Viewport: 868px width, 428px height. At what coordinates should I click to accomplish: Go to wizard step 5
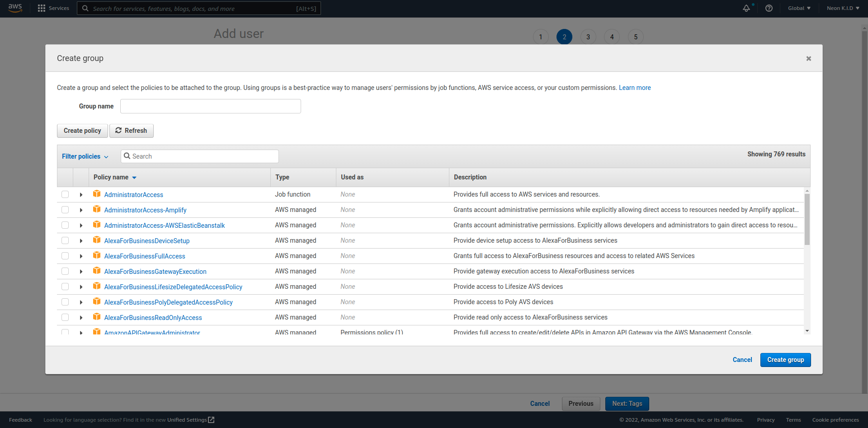[636, 37]
